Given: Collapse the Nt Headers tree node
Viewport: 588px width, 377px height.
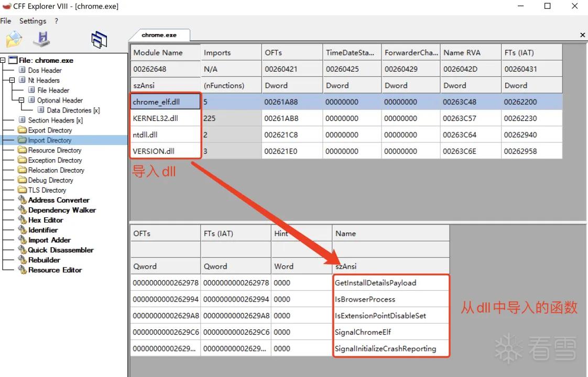Looking at the screenshot, I should pos(12,80).
